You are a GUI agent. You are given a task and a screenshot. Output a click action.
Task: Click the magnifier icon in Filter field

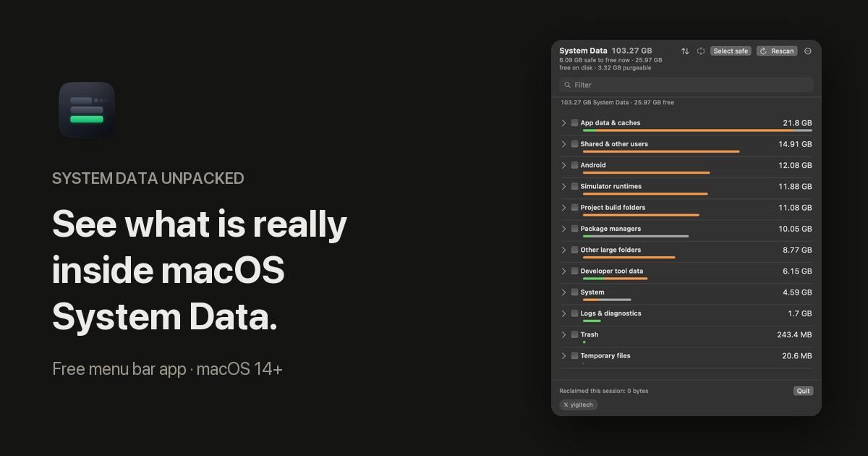click(567, 85)
